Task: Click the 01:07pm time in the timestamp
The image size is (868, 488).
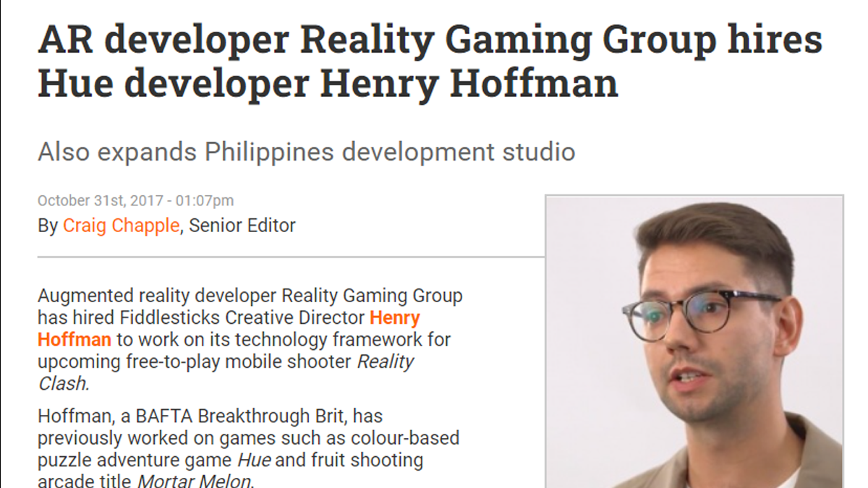Action: tap(205, 201)
